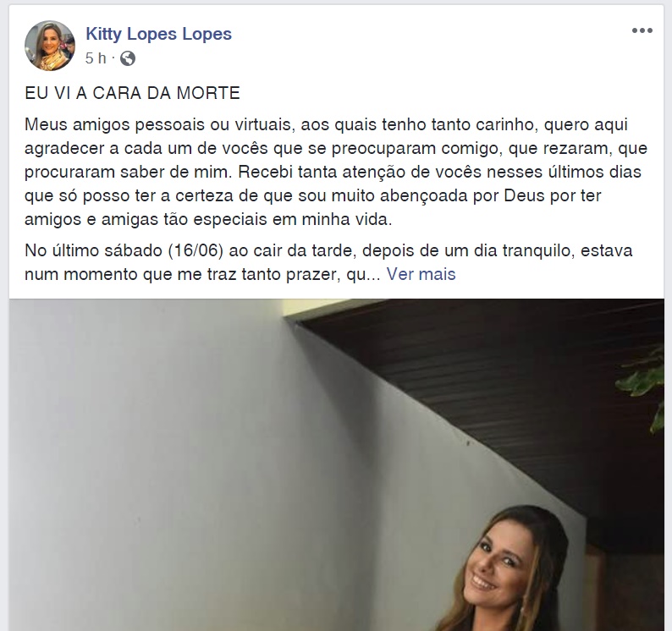This screenshot has height=631, width=672.
Task: Click the headline EU VI A CARA DA MORTE
Action: coord(132,93)
